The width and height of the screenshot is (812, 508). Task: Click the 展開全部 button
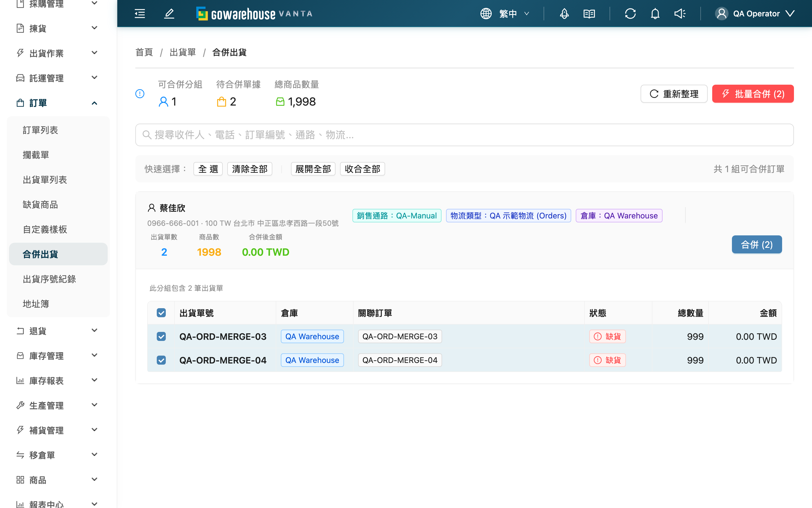click(x=313, y=169)
